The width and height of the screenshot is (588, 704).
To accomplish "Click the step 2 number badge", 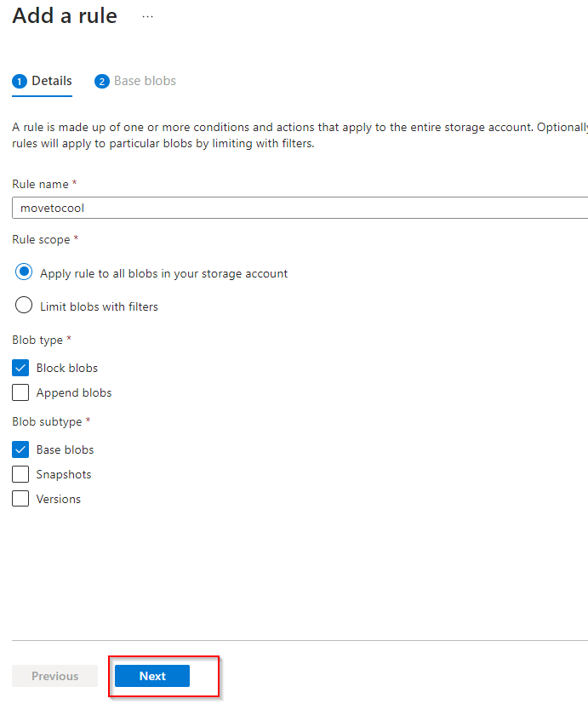I will pos(102,82).
